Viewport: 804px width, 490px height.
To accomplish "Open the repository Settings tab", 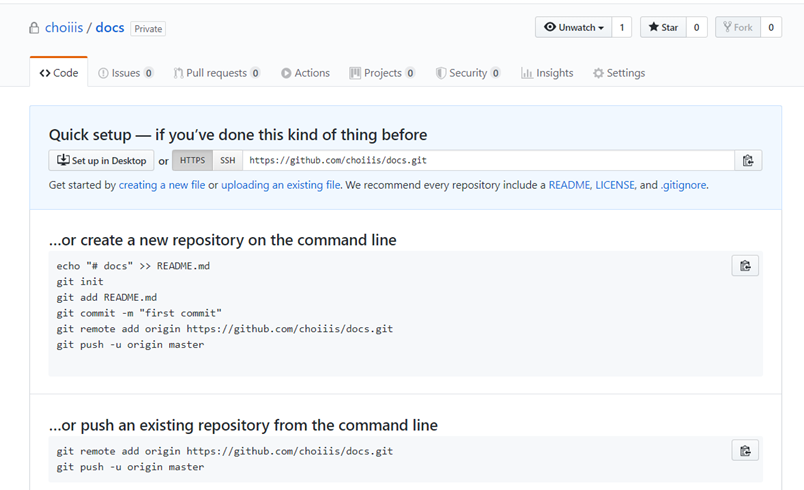I will coord(619,73).
